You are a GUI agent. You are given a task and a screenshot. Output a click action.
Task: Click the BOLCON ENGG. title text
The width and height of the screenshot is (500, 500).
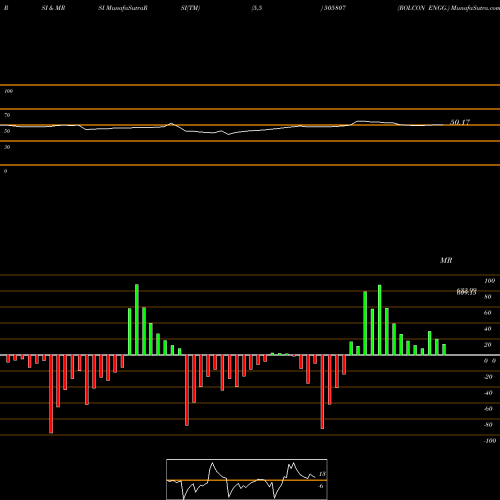423,8
